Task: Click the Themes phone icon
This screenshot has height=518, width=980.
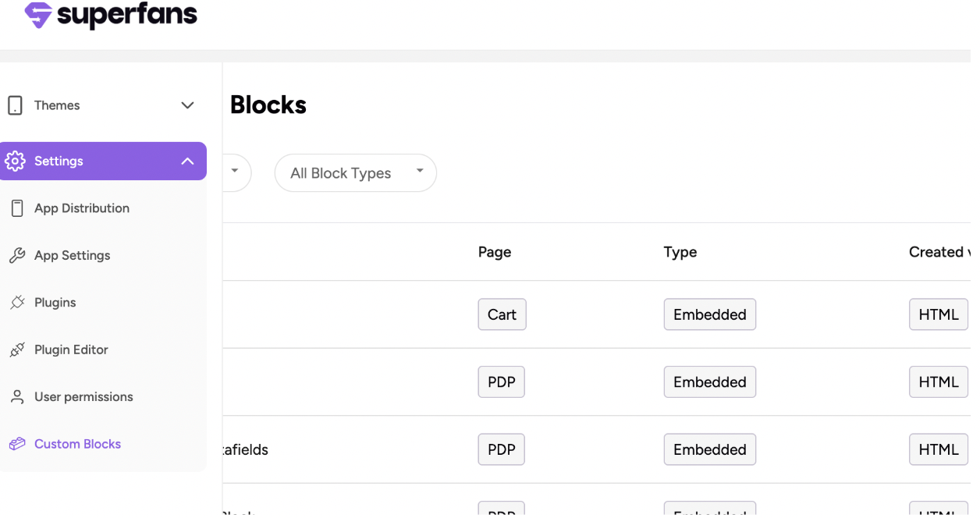Action: (x=15, y=105)
